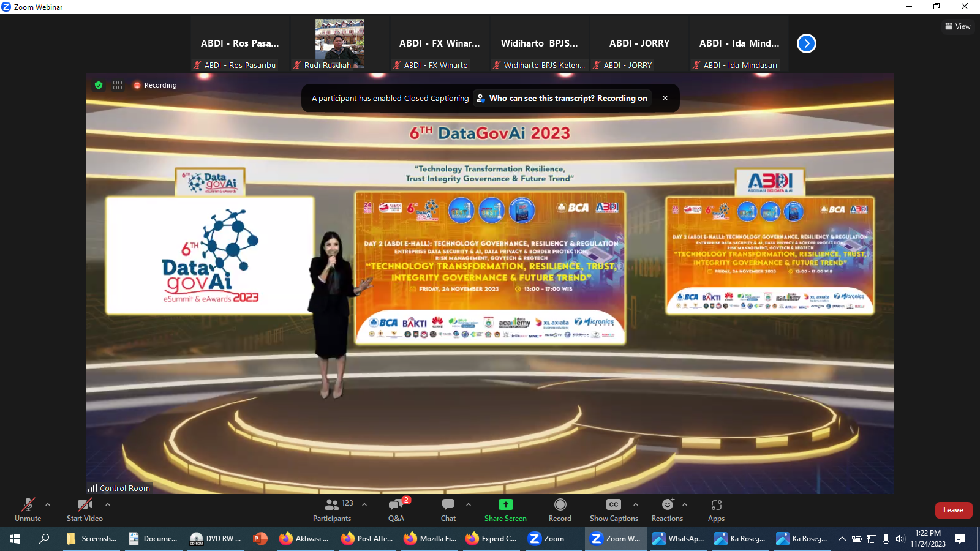This screenshot has height=551, width=980.
Task: Open the Chat panel
Action: point(448,510)
